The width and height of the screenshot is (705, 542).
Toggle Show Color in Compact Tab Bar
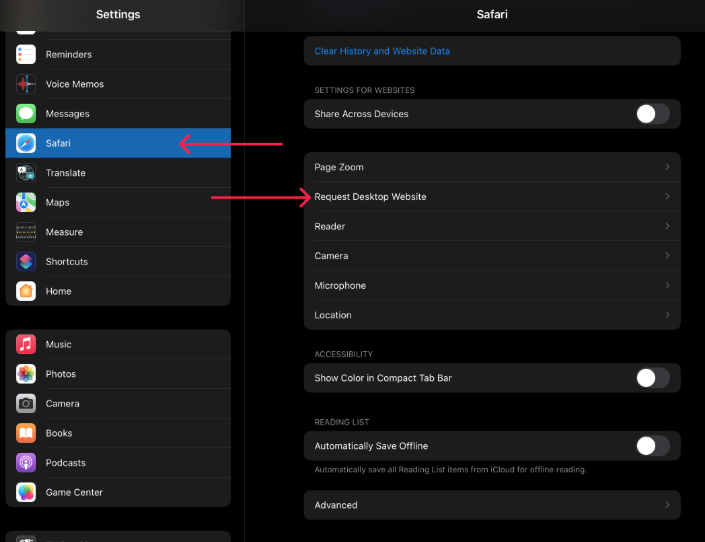point(652,378)
